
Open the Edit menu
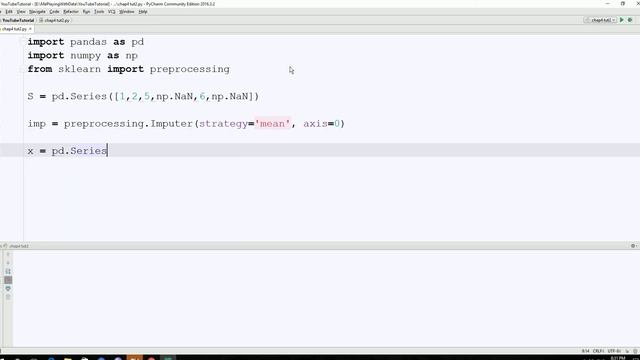point(9,12)
